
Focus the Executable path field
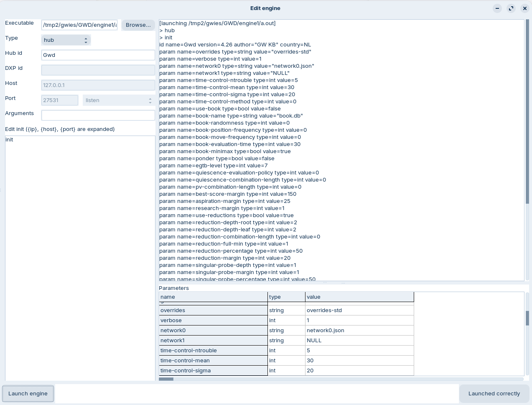79,25
